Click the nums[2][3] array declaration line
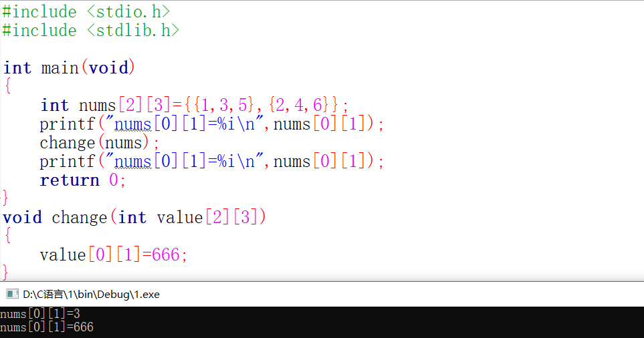This screenshot has height=338, width=644. pos(194,106)
